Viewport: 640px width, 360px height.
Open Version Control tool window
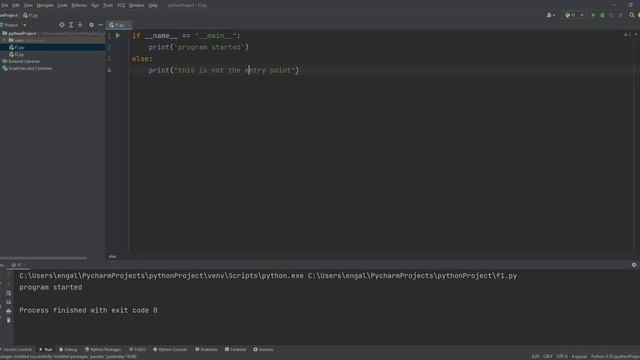16,349
